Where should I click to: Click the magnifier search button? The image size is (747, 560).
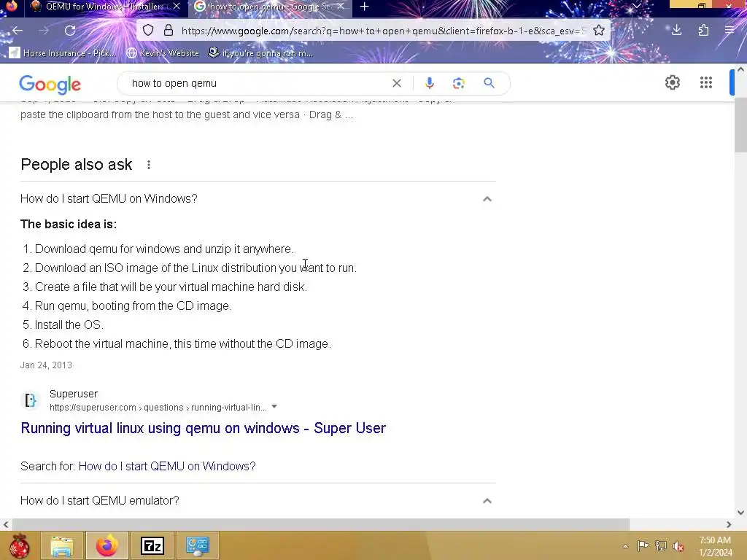pyautogui.click(x=489, y=83)
